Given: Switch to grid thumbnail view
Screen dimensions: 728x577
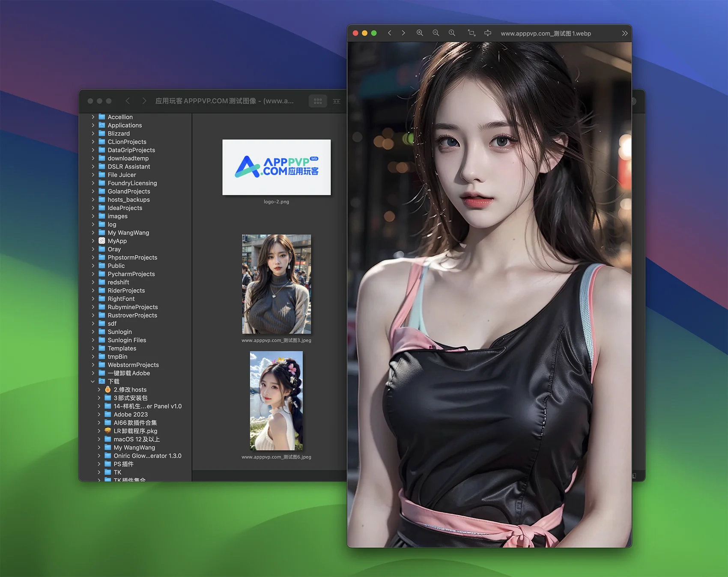Looking at the screenshot, I should pos(318,101).
